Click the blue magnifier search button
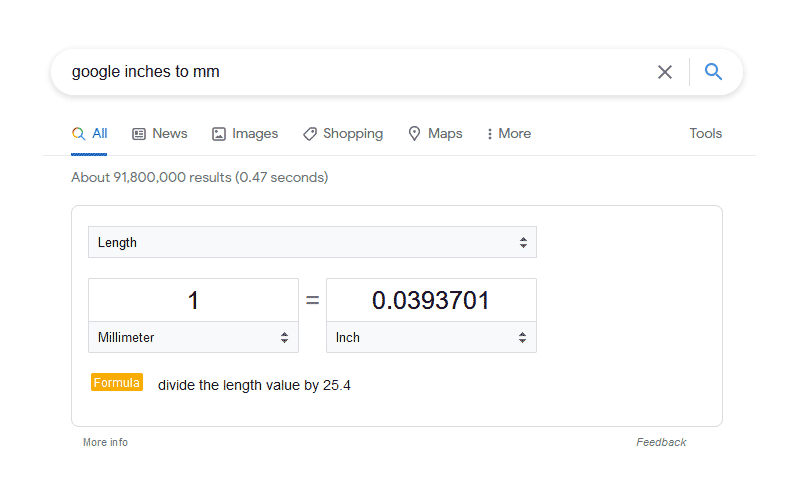Screen dimensions: 800x500 click(x=713, y=71)
